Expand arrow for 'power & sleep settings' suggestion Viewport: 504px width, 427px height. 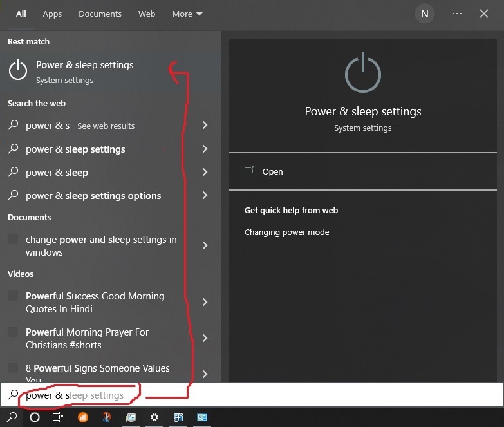tap(205, 149)
